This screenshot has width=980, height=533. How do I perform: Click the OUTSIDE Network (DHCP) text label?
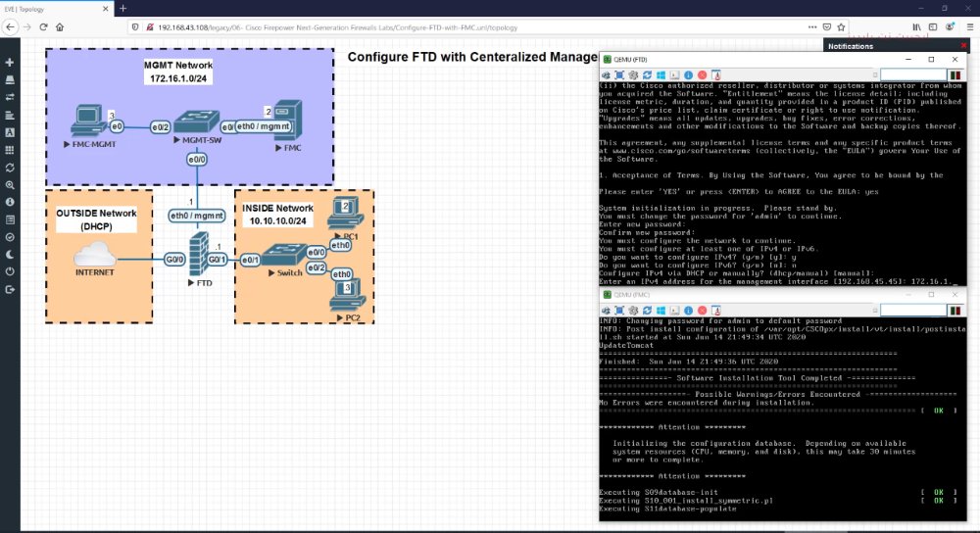(x=96, y=219)
